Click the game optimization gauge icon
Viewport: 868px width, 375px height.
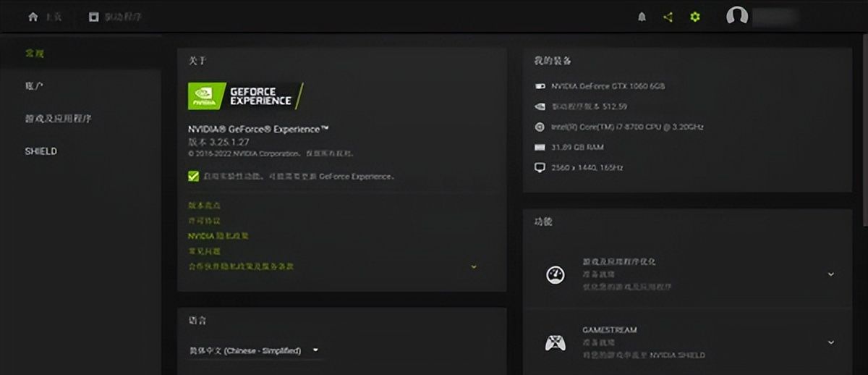click(x=555, y=274)
